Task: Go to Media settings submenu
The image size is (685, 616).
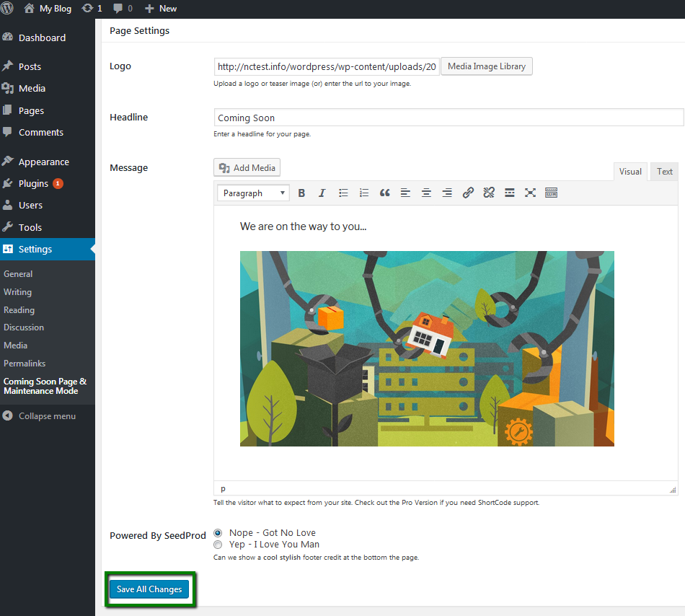Action: (x=15, y=345)
